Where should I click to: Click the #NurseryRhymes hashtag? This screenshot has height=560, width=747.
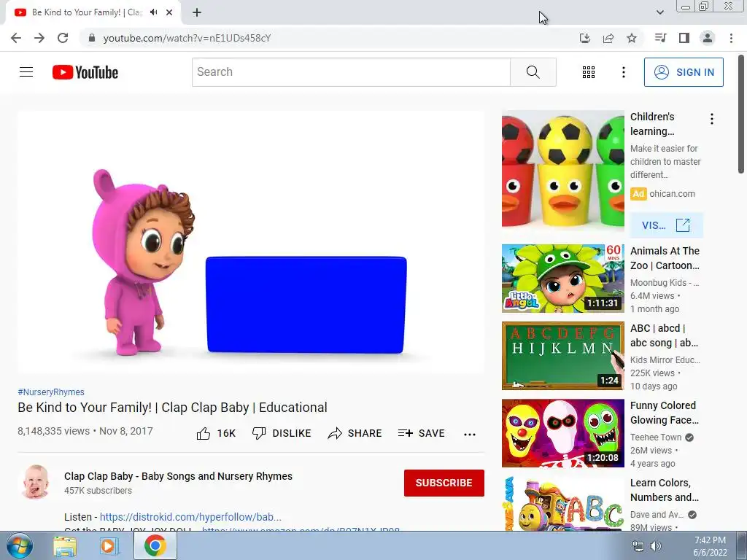(51, 392)
